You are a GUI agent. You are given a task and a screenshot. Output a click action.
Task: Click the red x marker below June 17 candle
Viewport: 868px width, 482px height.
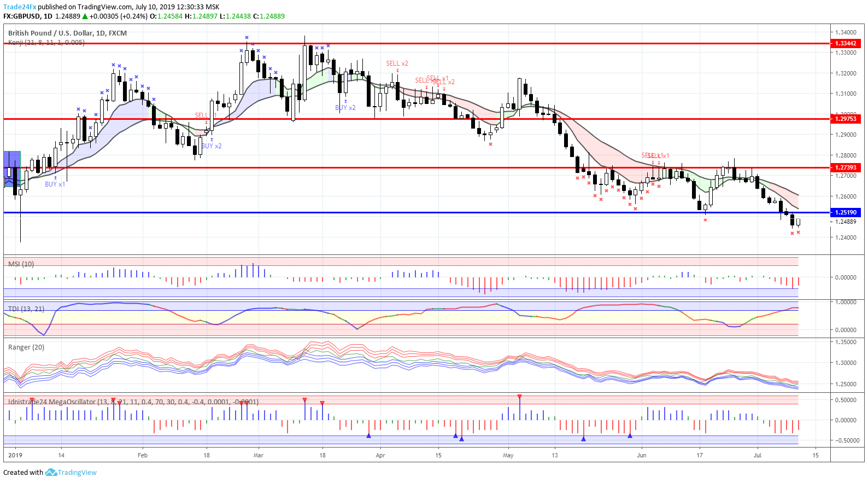(x=705, y=220)
